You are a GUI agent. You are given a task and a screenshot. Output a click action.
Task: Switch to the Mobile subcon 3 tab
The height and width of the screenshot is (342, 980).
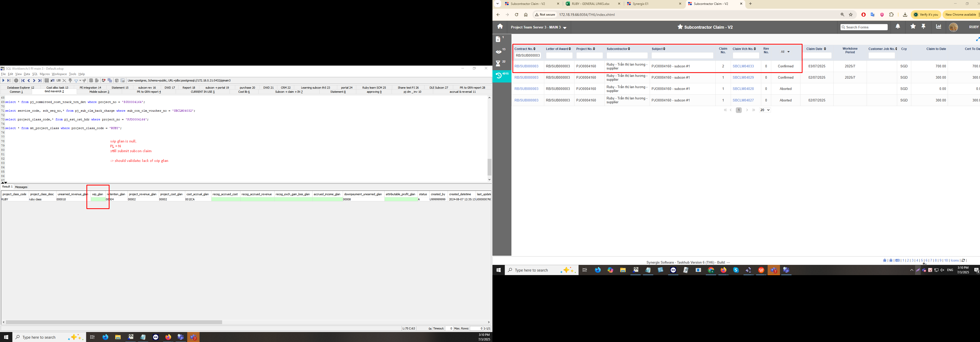(x=99, y=92)
